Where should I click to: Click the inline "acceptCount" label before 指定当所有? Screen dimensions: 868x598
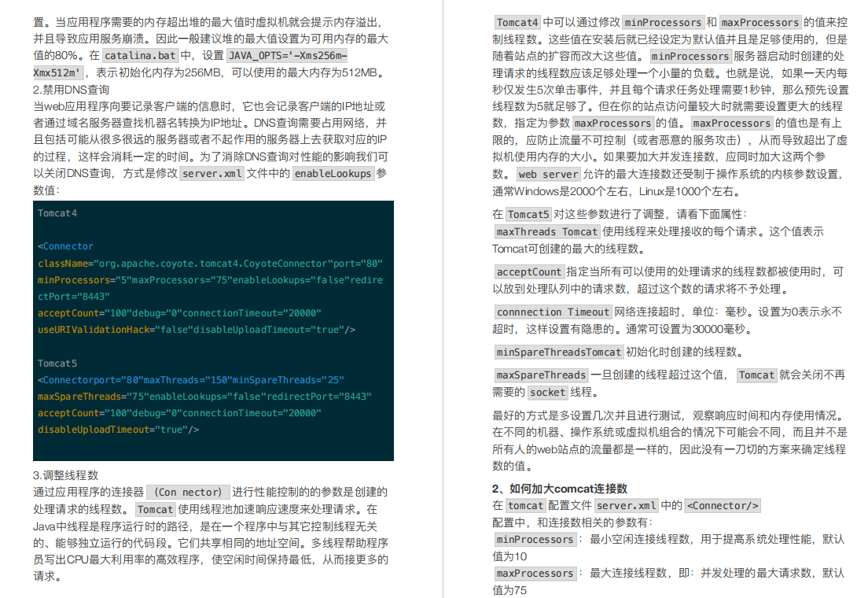[528, 271]
